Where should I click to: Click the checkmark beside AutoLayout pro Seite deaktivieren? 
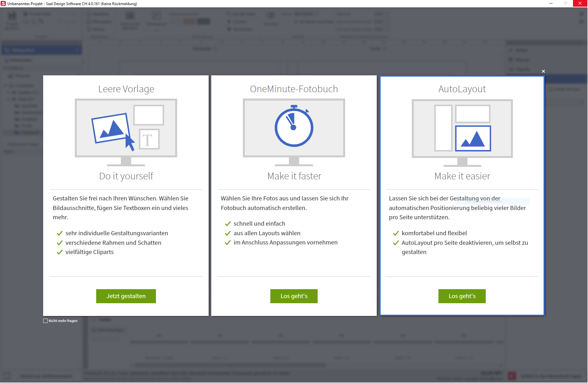396,243
